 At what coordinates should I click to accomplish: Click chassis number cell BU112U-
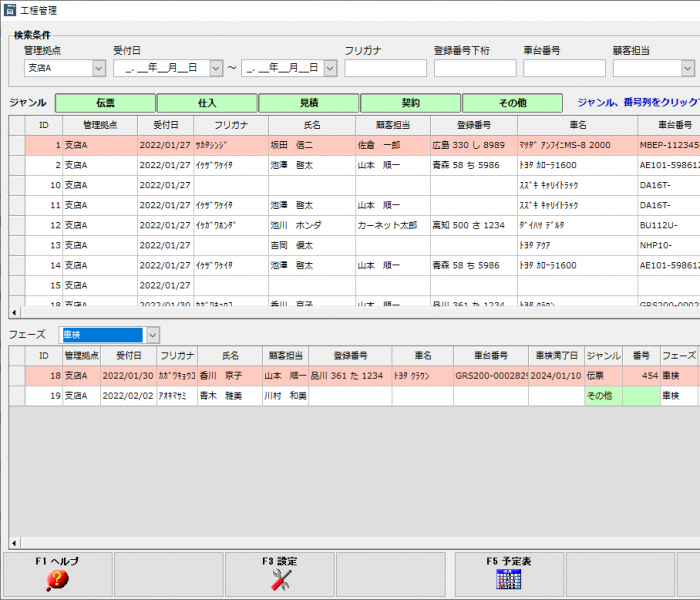pyautogui.click(x=668, y=225)
